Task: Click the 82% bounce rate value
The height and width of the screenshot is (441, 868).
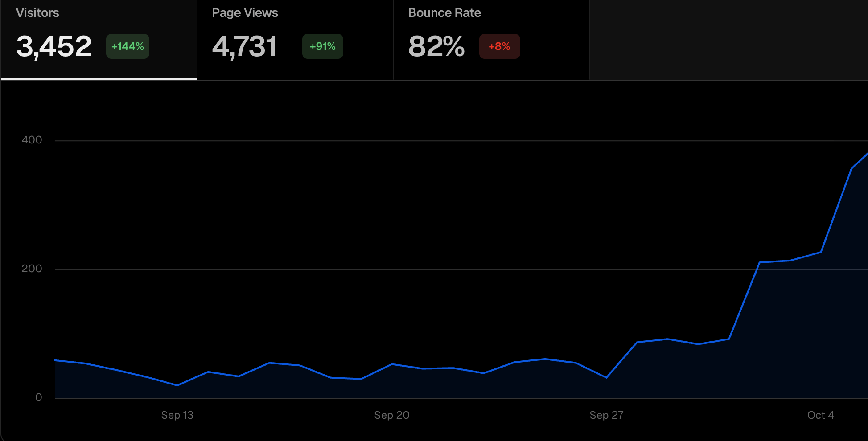Action: point(436,46)
